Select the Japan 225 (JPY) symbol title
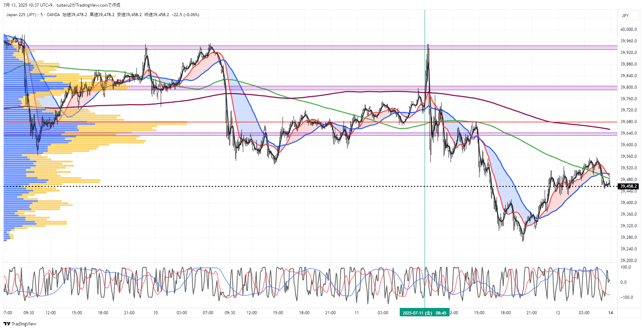Screen dimensions: 644x330 point(21,15)
